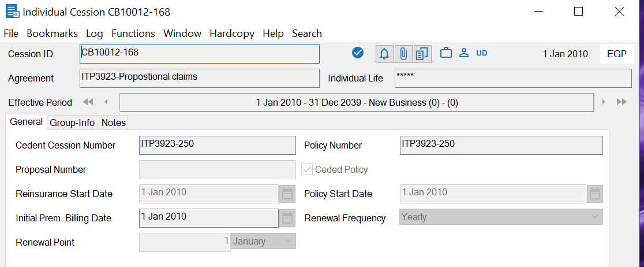Click the copy documents icon
Viewport: 644px width, 267px height.
tap(422, 54)
